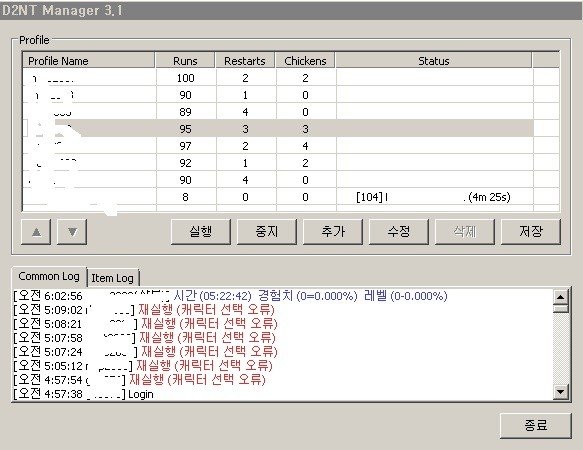The image size is (583, 450).
Task: Click the 중지 (stop) button
Action: (267, 232)
